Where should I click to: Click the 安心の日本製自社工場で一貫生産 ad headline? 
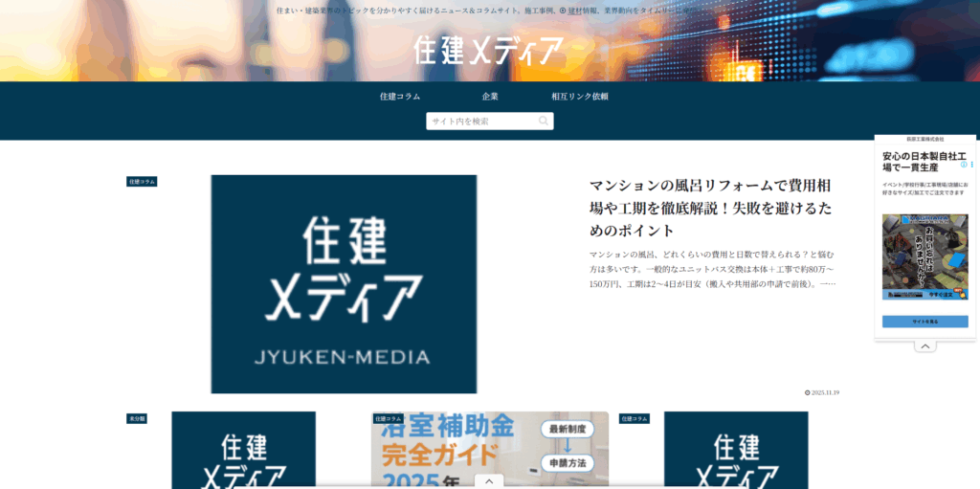(x=924, y=162)
